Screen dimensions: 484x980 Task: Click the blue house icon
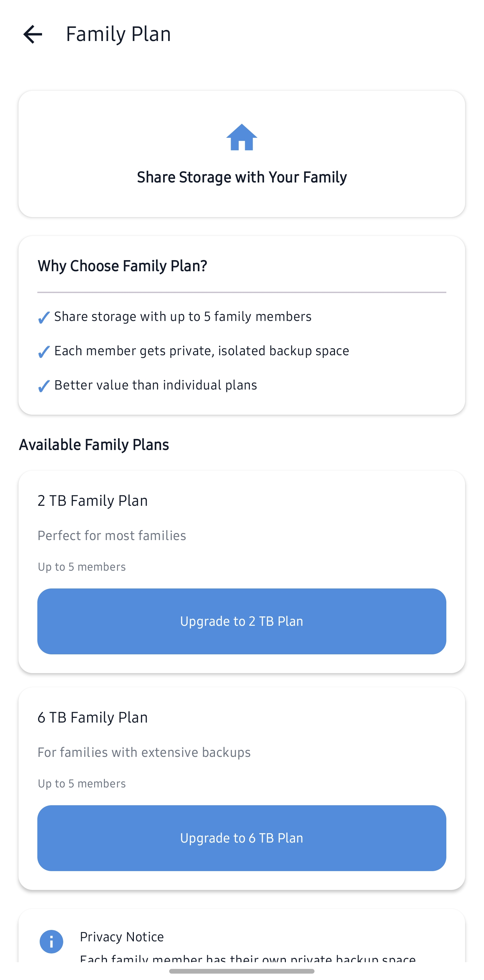click(x=241, y=137)
